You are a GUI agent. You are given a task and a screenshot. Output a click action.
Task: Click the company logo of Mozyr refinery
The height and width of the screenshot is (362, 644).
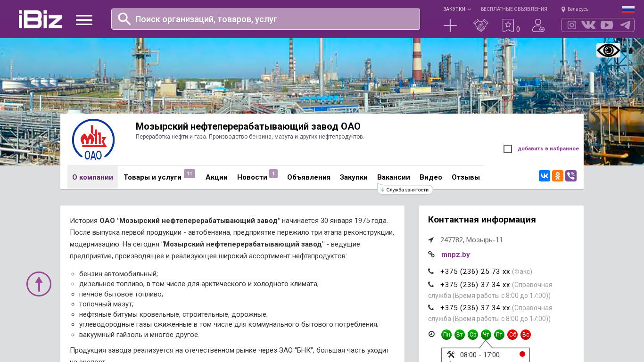pyautogui.click(x=93, y=140)
